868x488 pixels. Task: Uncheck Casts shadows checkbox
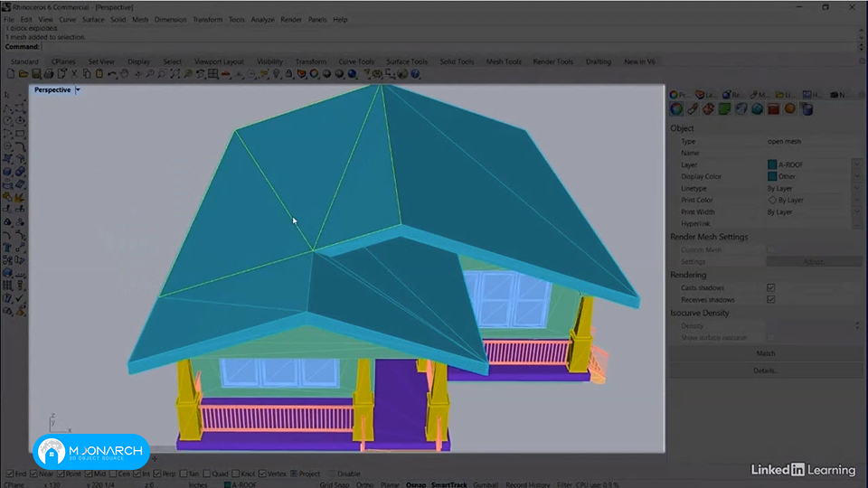[770, 287]
